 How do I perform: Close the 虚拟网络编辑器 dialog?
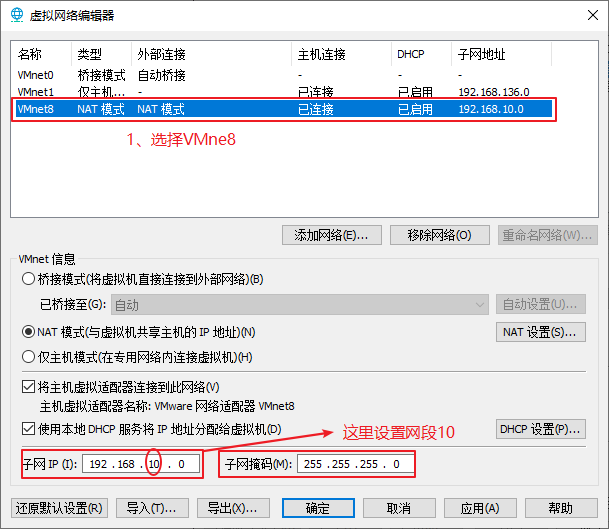[593, 15]
